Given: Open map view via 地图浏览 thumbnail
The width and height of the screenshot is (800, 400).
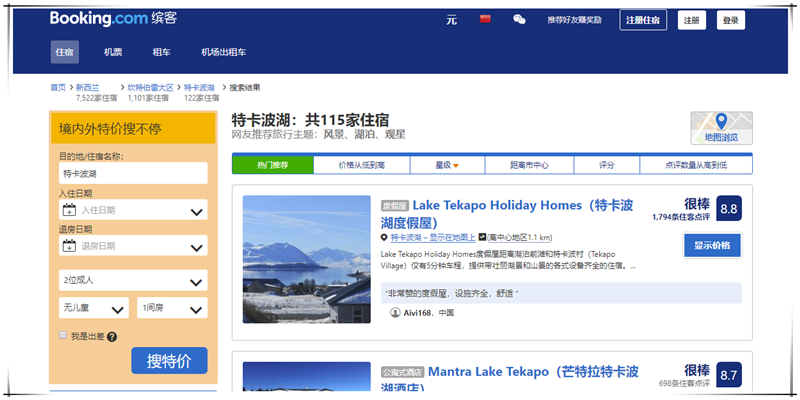Looking at the screenshot, I should pyautogui.click(x=721, y=128).
